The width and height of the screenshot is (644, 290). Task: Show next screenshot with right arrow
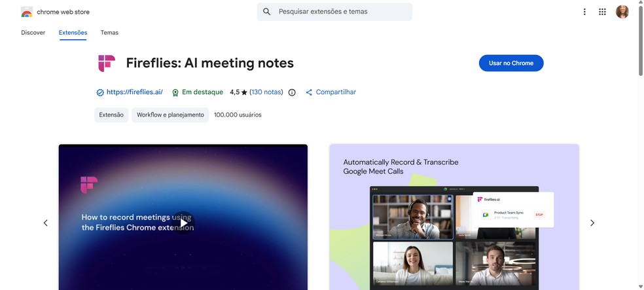pos(592,223)
